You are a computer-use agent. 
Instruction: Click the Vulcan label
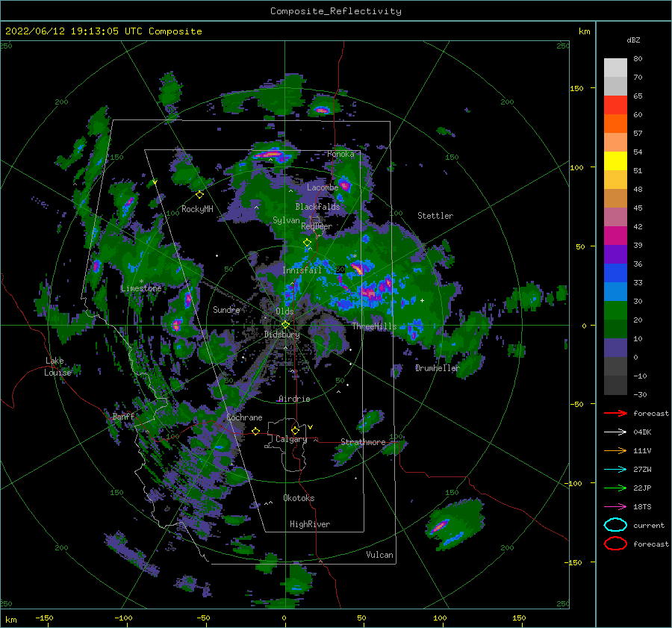tap(379, 555)
